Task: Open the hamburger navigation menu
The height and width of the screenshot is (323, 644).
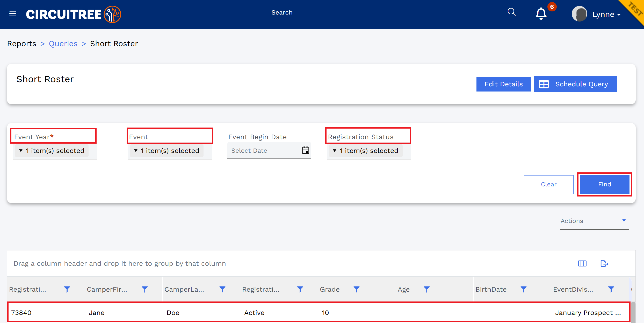Action: (13, 14)
